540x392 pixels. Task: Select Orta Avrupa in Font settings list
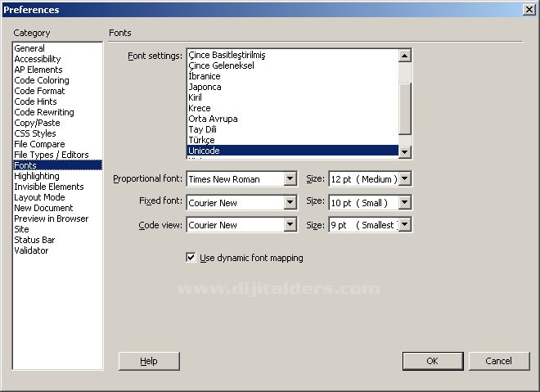pyautogui.click(x=213, y=119)
